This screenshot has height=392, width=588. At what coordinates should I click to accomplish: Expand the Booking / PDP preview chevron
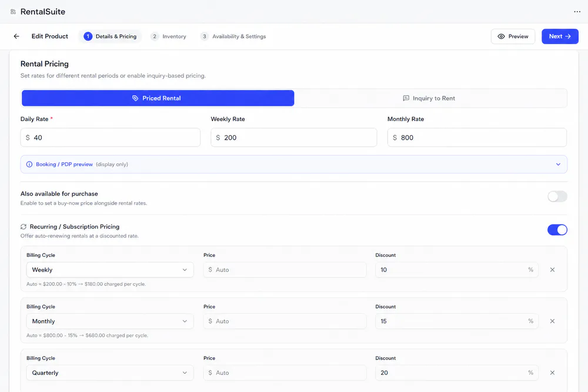[x=558, y=165]
